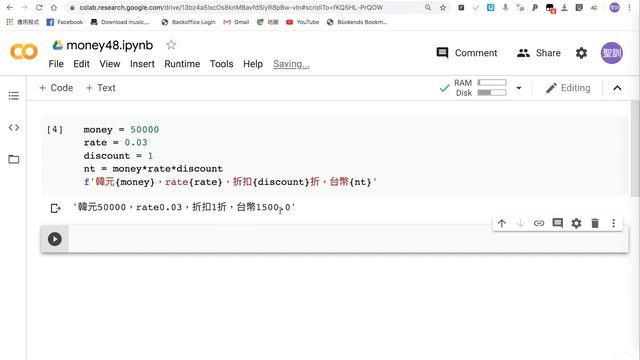Open more cell actions menu
This screenshot has height=360, width=640.
point(613,223)
